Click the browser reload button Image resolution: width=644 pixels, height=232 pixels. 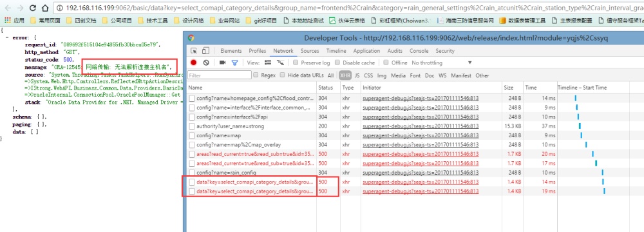tap(33, 8)
